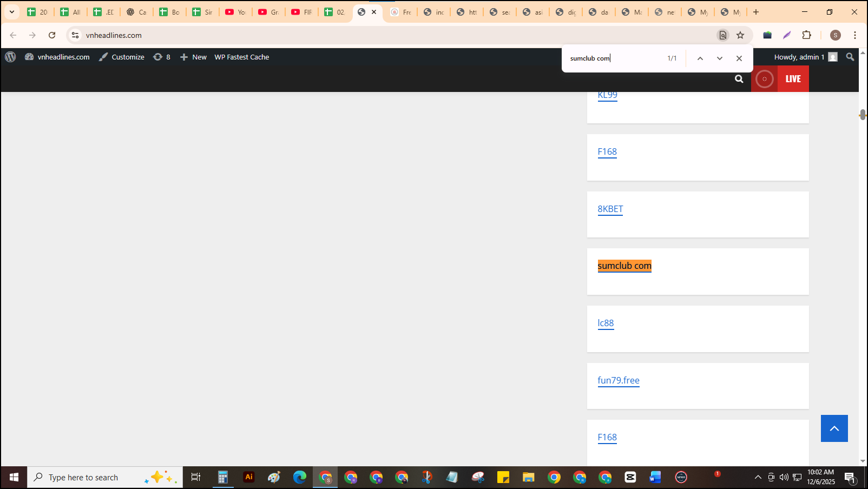Image resolution: width=868 pixels, height=489 pixels.
Task: Open Chrome three-dot menu
Action: [855, 35]
